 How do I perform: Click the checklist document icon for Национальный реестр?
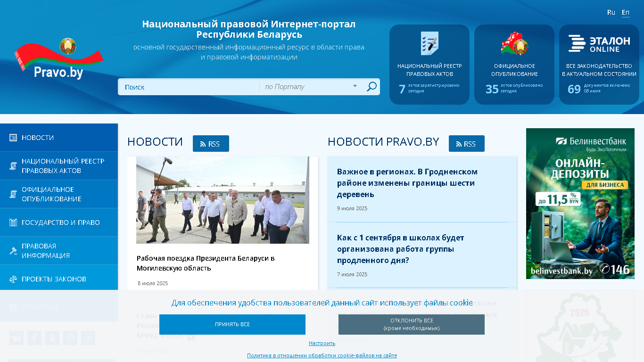[429, 43]
